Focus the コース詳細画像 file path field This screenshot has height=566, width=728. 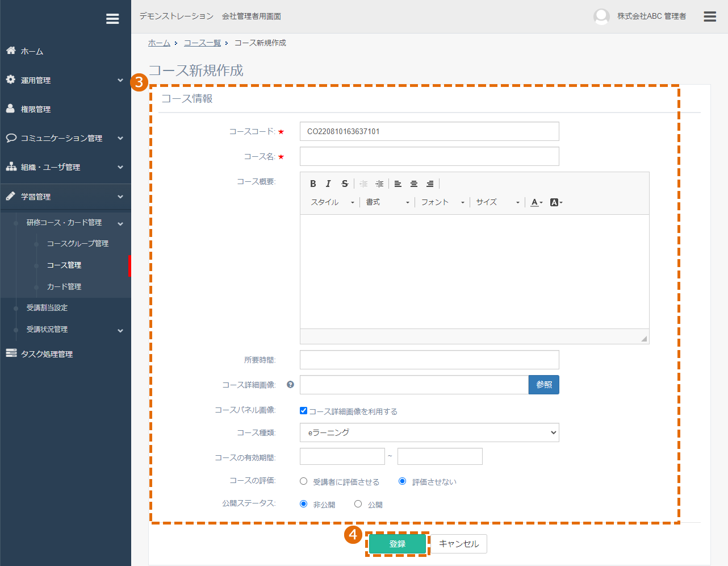(414, 385)
